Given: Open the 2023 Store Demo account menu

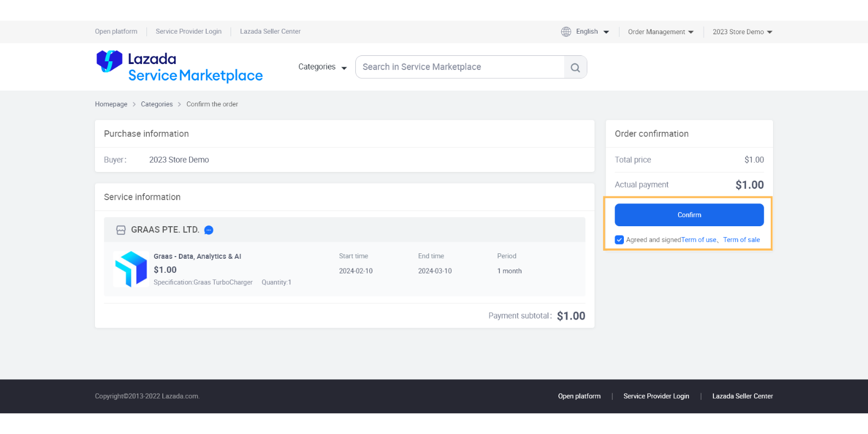Looking at the screenshot, I should click(x=743, y=32).
